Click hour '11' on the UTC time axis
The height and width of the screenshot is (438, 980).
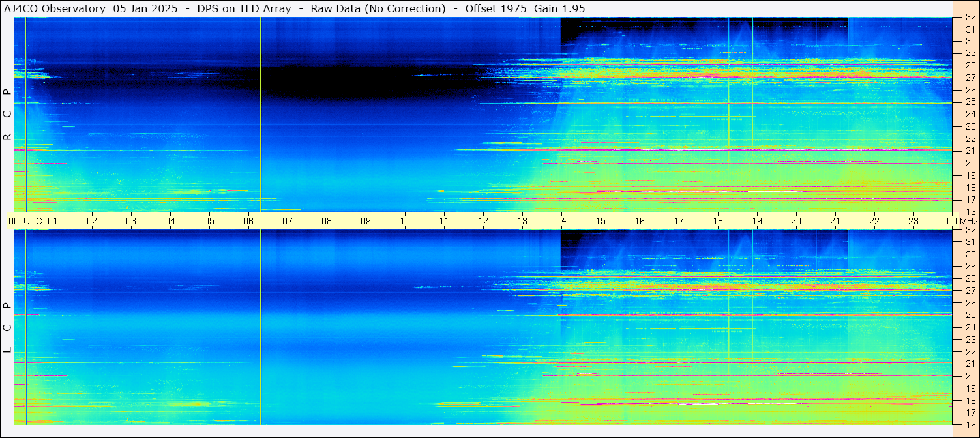click(x=444, y=221)
